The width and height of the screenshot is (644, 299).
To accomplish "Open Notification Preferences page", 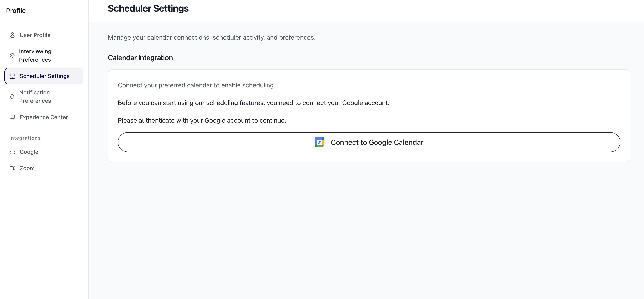I will tap(44, 97).
